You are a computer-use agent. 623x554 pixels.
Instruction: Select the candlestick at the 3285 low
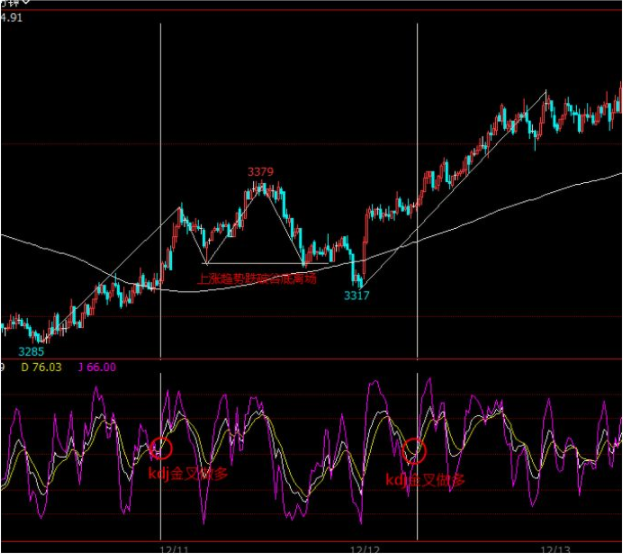pos(40,338)
